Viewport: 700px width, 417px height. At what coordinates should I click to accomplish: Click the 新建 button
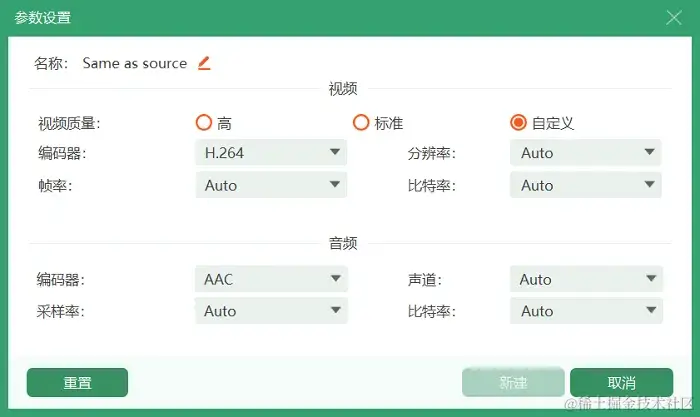(513, 383)
